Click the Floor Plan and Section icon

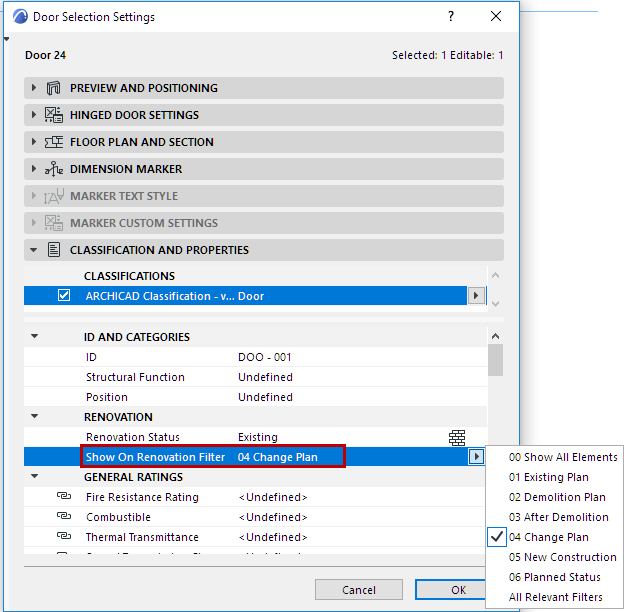point(54,142)
